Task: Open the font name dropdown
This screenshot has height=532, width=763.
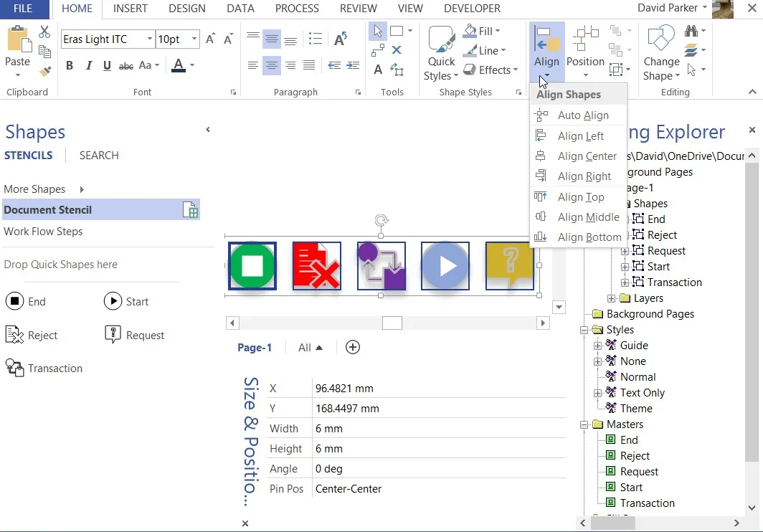Action: click(x=149, y=39)
